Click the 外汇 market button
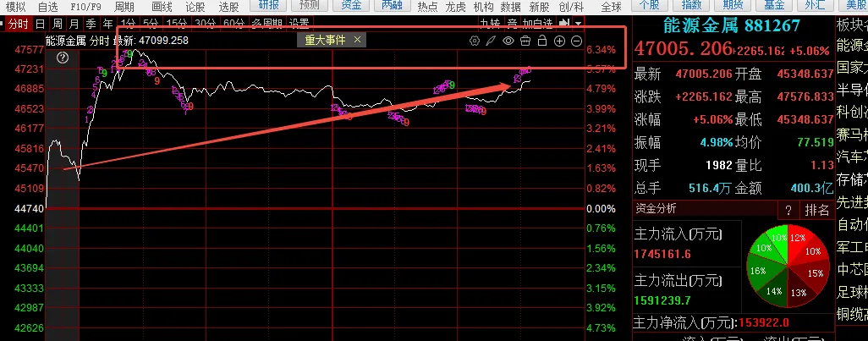Viewport: 868px width, 341px height. click(814, 6)
